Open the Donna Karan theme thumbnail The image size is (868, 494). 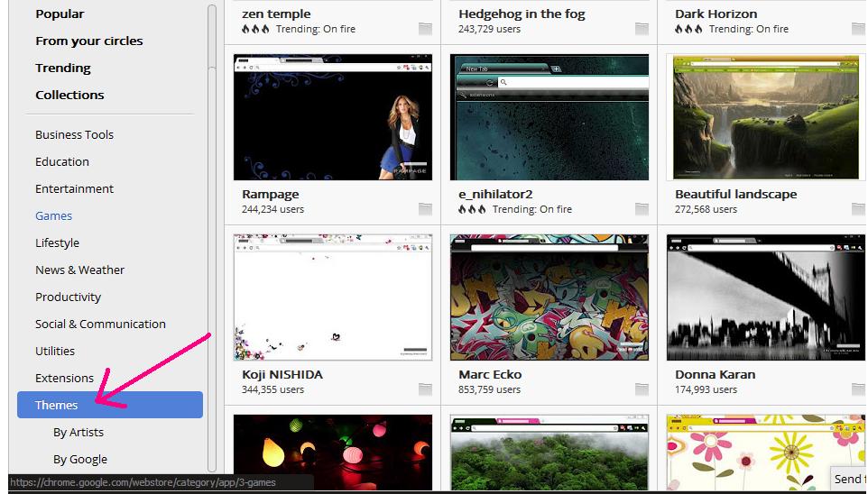pos(765,297)
